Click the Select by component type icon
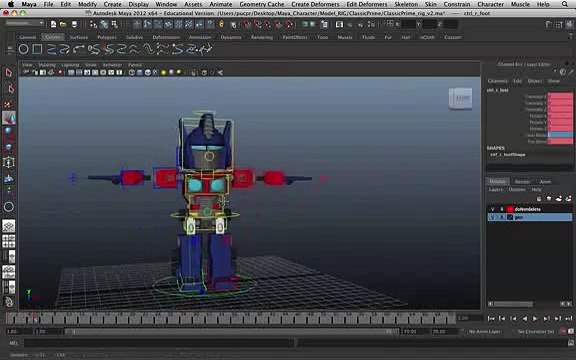Image resolution: width=576 pixels, height=360 pixels. tap(115, 25)
